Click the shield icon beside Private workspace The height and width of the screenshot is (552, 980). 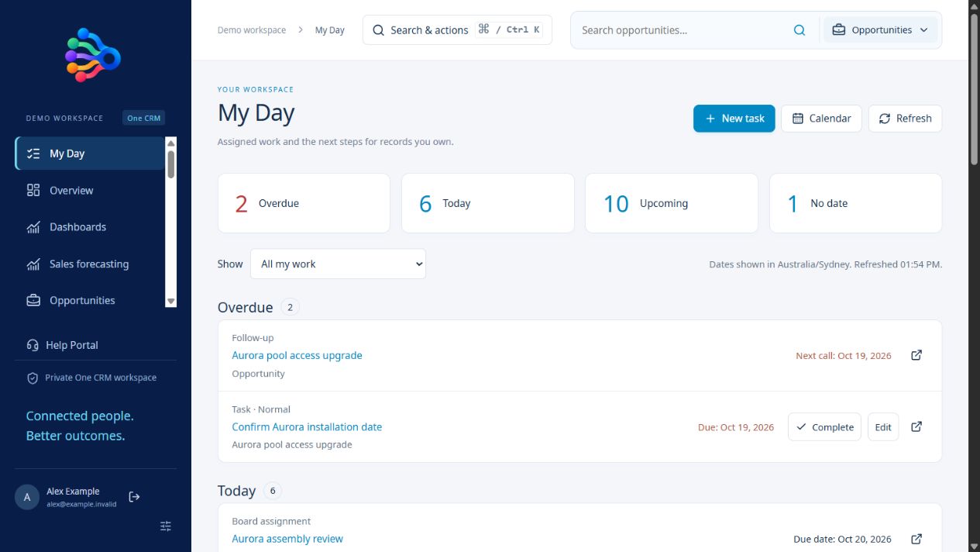(x=33, y=378)
